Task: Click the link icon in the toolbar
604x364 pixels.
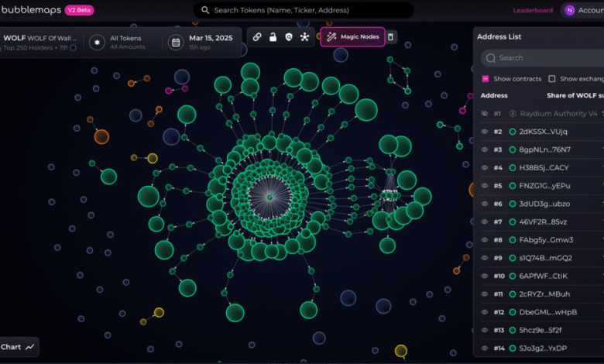Action: [x=257, y=37]
